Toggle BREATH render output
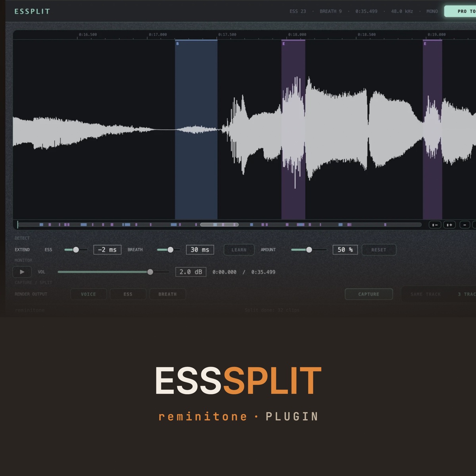476x476 pixels. [167, 294]
